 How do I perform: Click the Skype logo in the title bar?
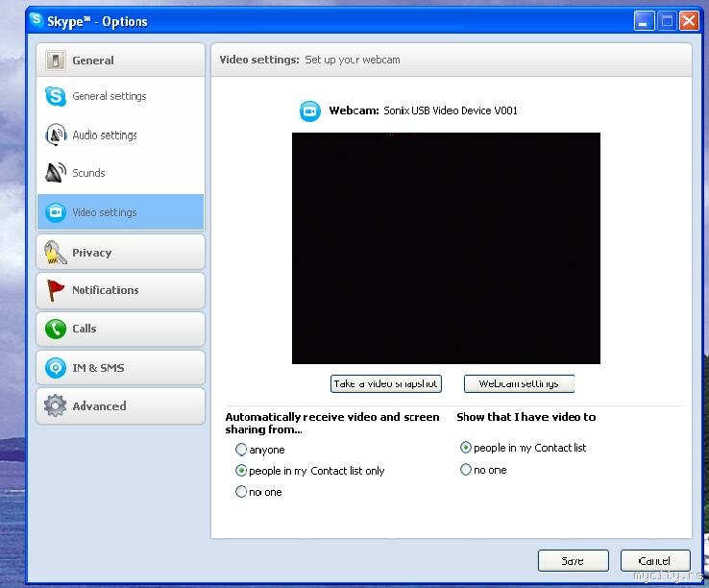coord(37,20)
